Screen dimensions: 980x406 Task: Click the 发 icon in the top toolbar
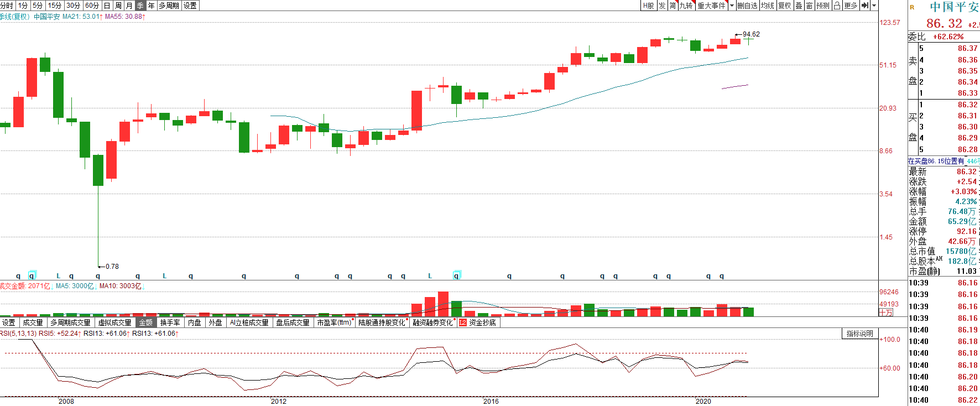click(x=662, y=6)
